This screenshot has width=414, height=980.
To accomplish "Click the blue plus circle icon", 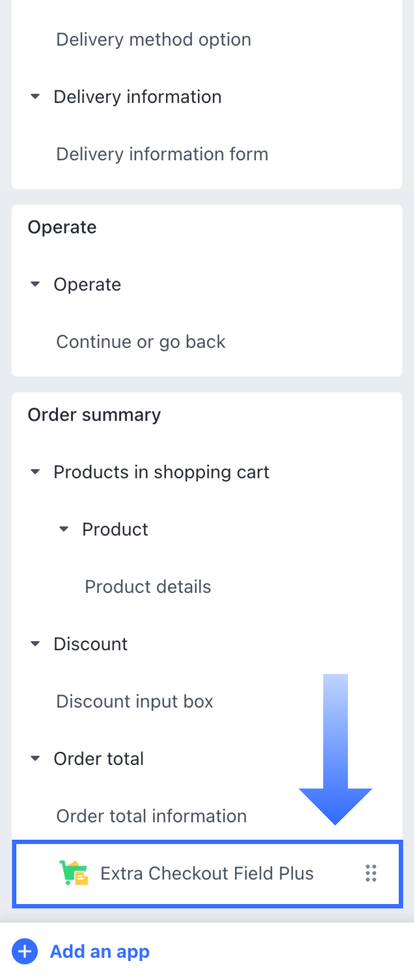I will click(25, 952).
